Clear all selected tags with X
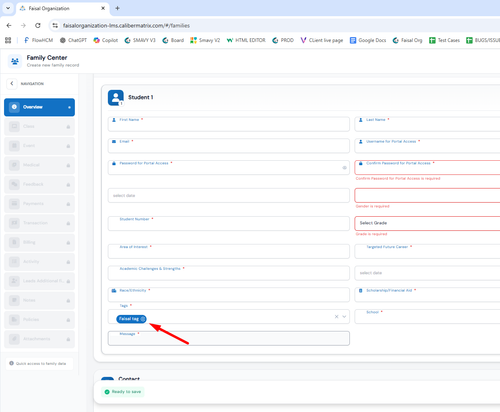 [336, 317]
